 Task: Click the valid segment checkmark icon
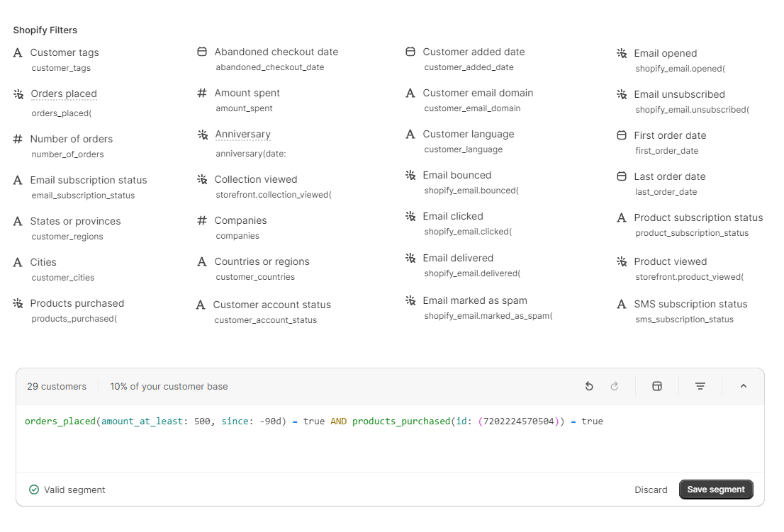34,489
